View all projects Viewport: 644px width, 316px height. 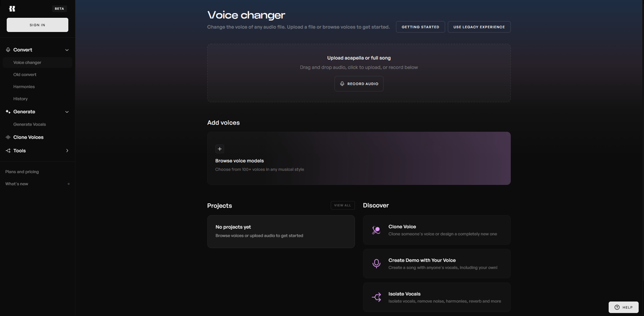(x=343, y=206)
